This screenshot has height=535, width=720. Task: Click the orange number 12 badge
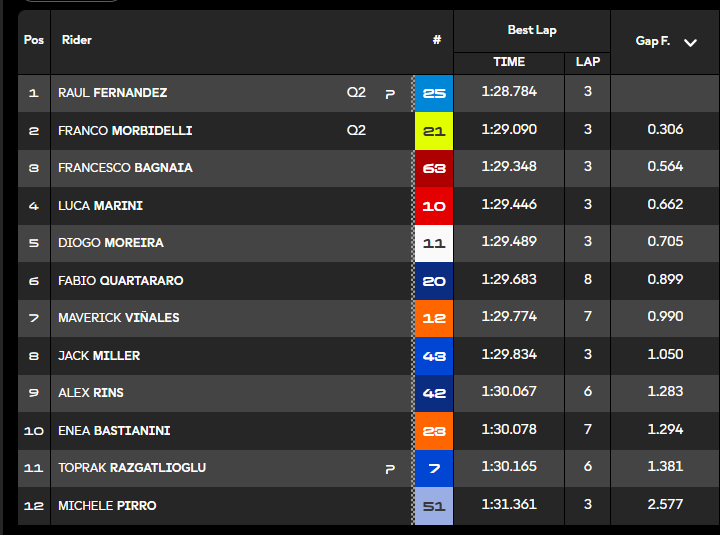click(x=434, y=318)
